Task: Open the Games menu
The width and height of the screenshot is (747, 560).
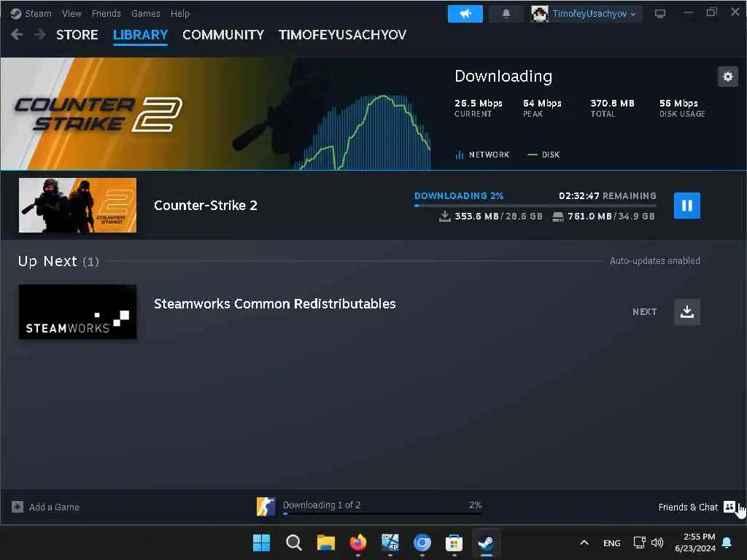Action: tap(145, 13)
